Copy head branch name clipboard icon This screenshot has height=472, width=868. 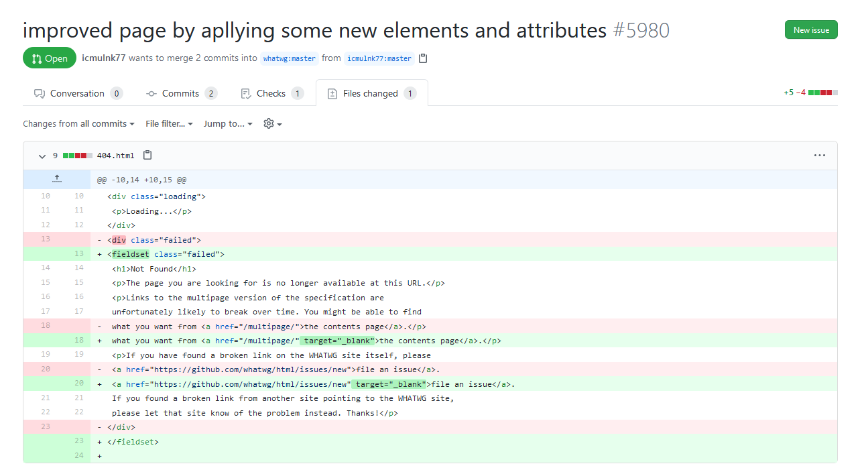coord(423,58)
